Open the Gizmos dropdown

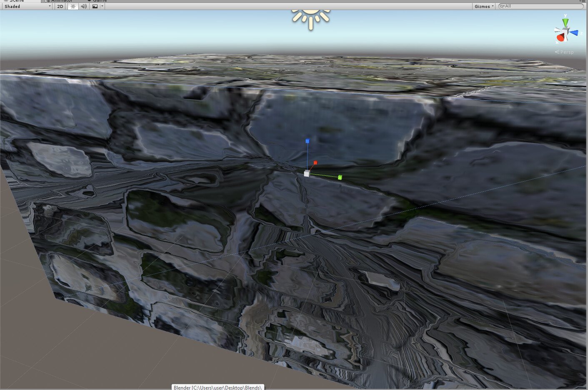click(483, 6)
